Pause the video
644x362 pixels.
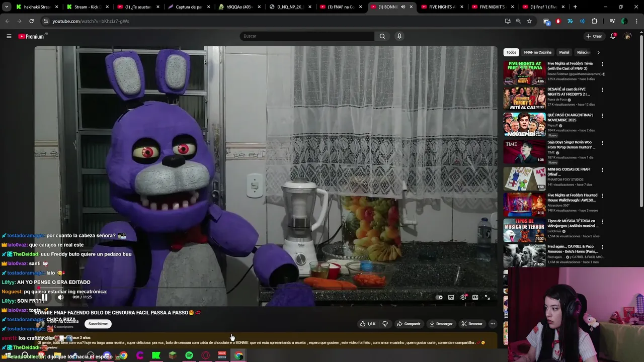coord(44,297)
